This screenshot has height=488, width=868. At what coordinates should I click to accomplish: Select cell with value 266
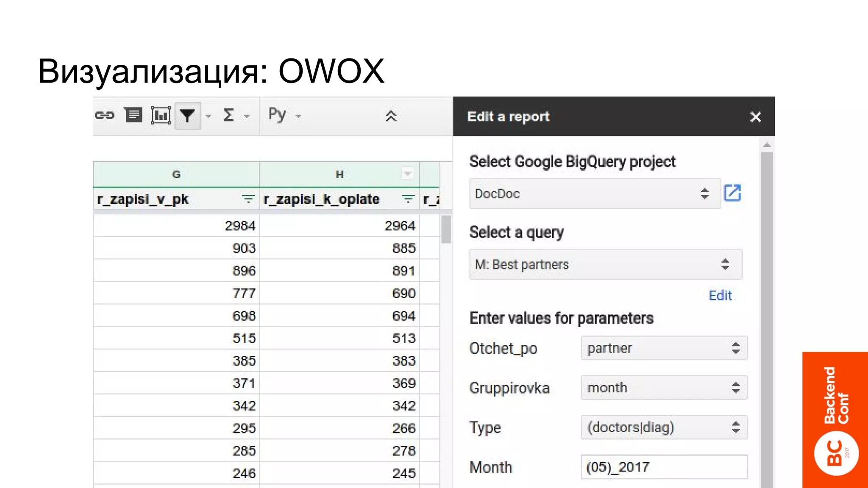[339, 428]
